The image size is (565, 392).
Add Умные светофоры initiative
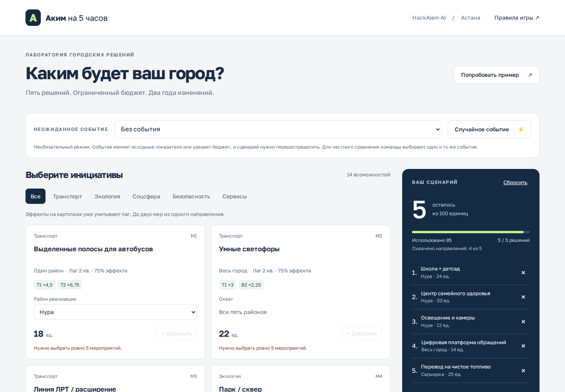362,334
